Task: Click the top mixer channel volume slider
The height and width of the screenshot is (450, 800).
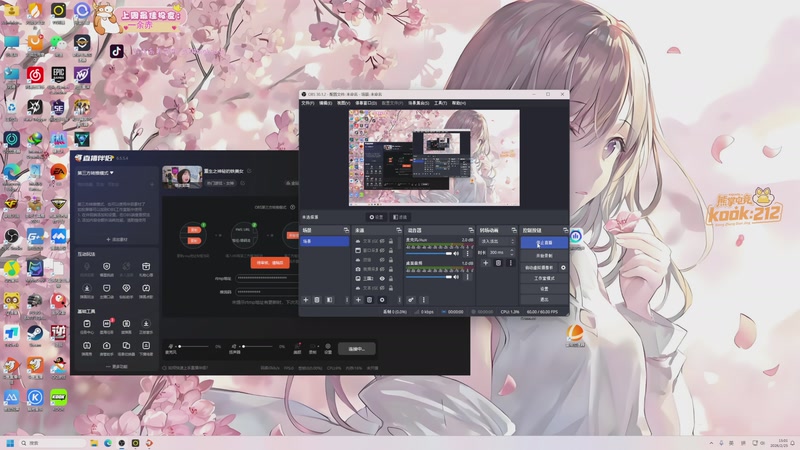Action: 429,254
